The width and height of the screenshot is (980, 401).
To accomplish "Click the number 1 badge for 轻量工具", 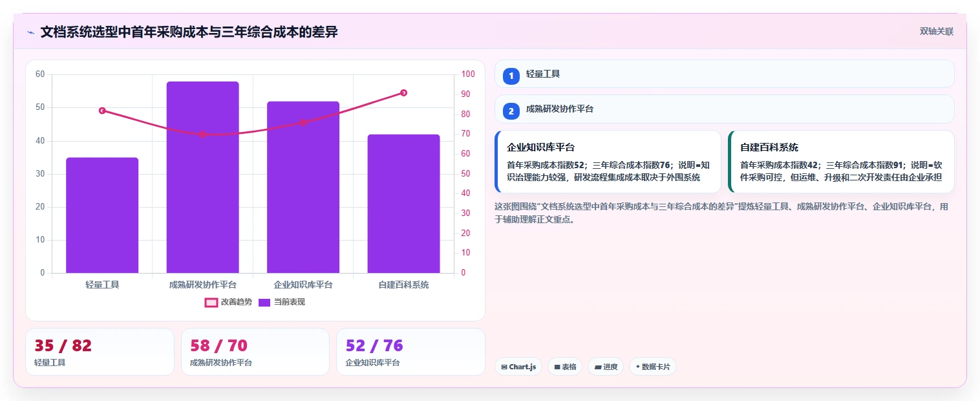I will click(511, 76).
